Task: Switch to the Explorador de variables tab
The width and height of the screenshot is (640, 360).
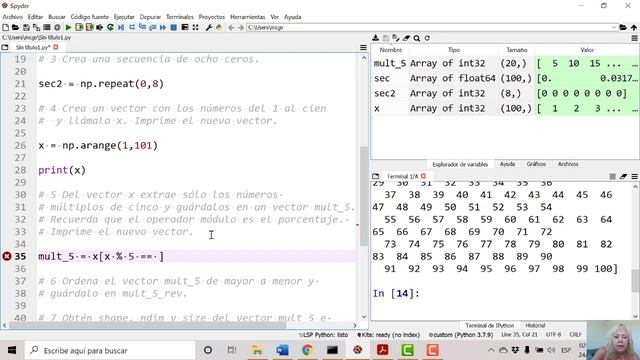Action: coord(460,164)
